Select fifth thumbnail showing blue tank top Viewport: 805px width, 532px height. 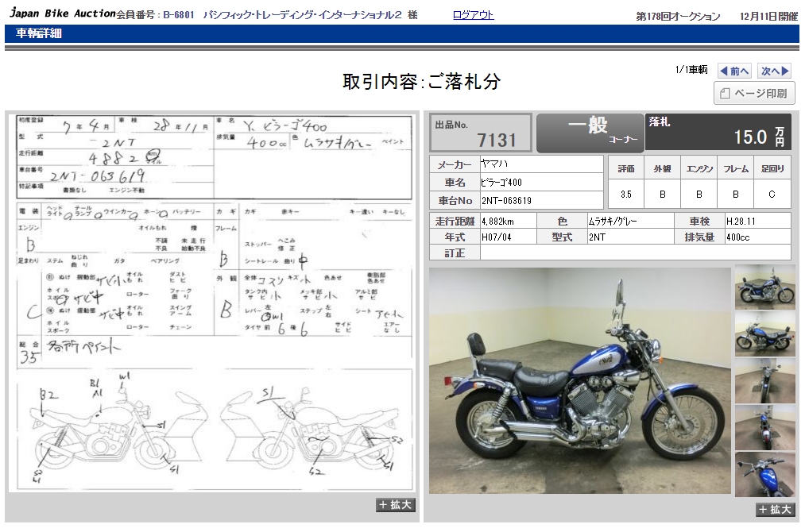(764, 475)
